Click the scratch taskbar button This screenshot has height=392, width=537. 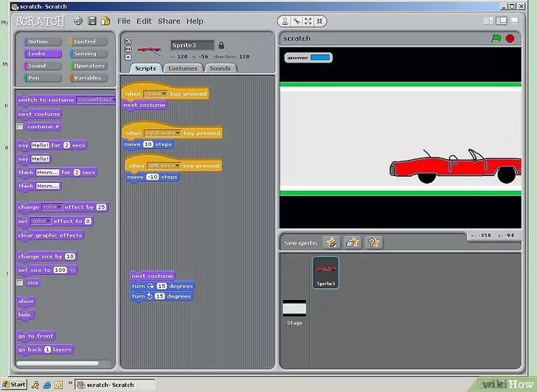pos(115,385)
